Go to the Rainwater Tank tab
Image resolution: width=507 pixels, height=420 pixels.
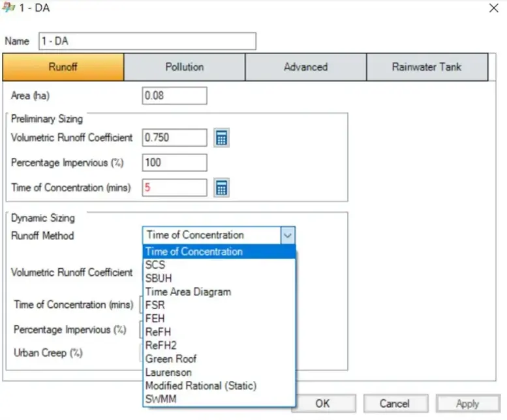coord(427,67)
